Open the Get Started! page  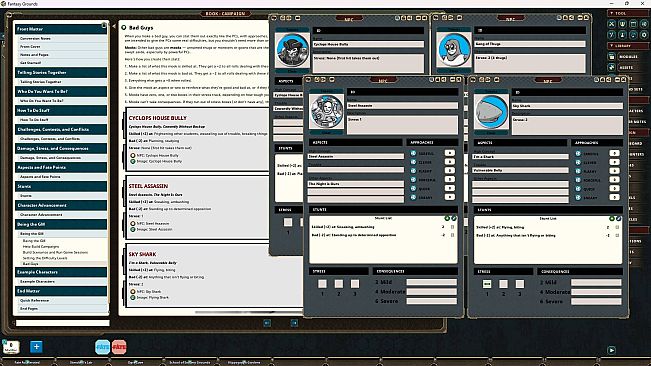click(30, 63)
